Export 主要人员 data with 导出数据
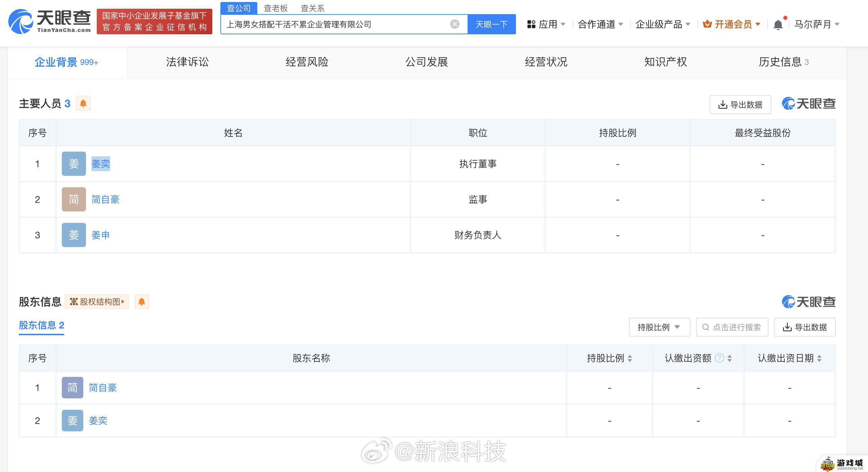 click(x=740, y=105)
